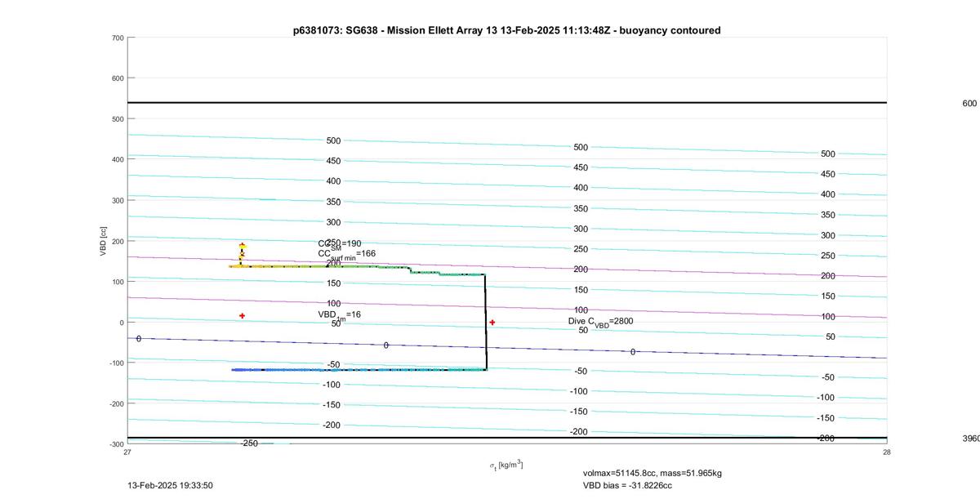Select the 'VBD [cc]' y-axis label
980x499 pixels.
(103, 241)
